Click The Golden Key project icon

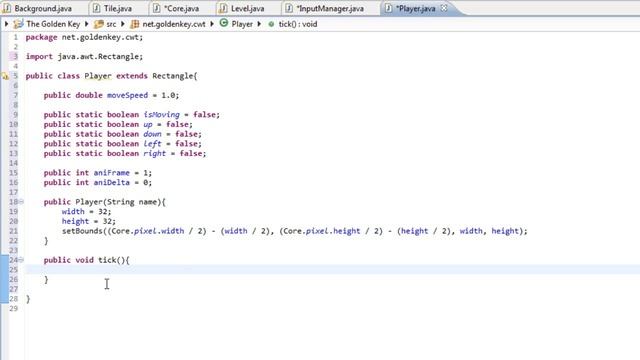18,24
